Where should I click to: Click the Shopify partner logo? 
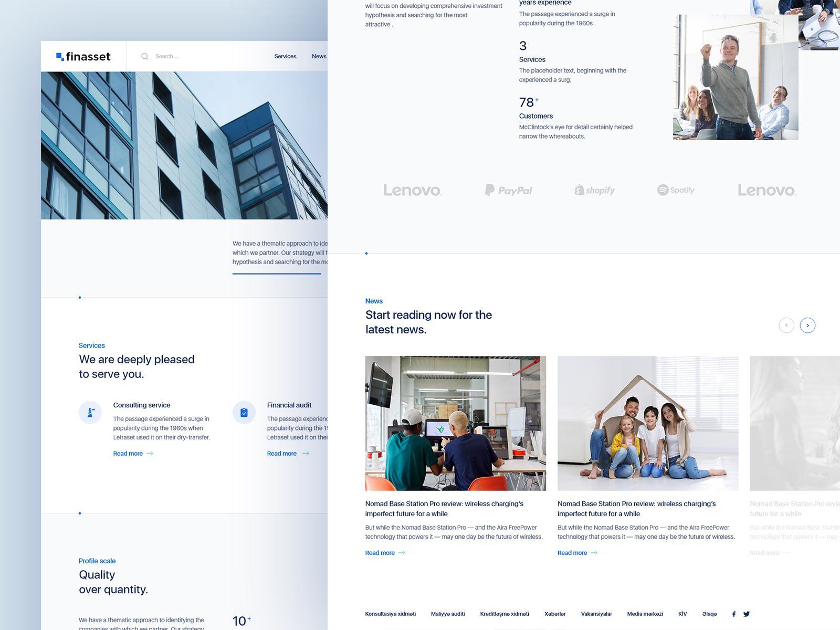(594, 190)
